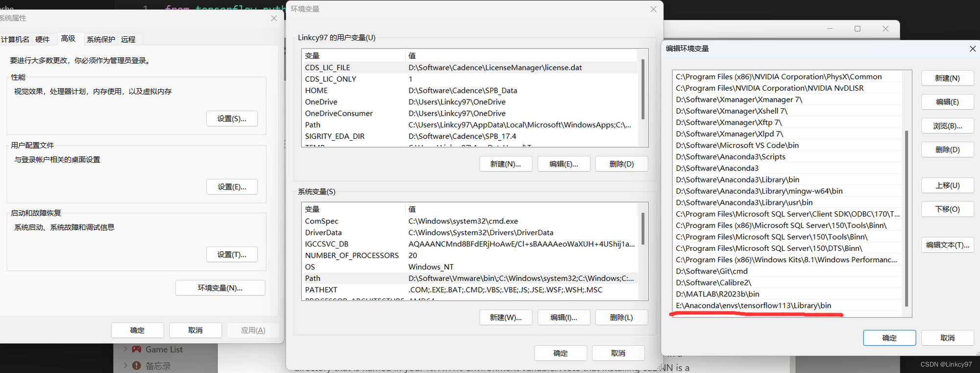Select D:\Software\Xmanager\Xshell 7\ entry
This screenshot has width=980, height=373.
pyautogui.click(x=787, y=111)
